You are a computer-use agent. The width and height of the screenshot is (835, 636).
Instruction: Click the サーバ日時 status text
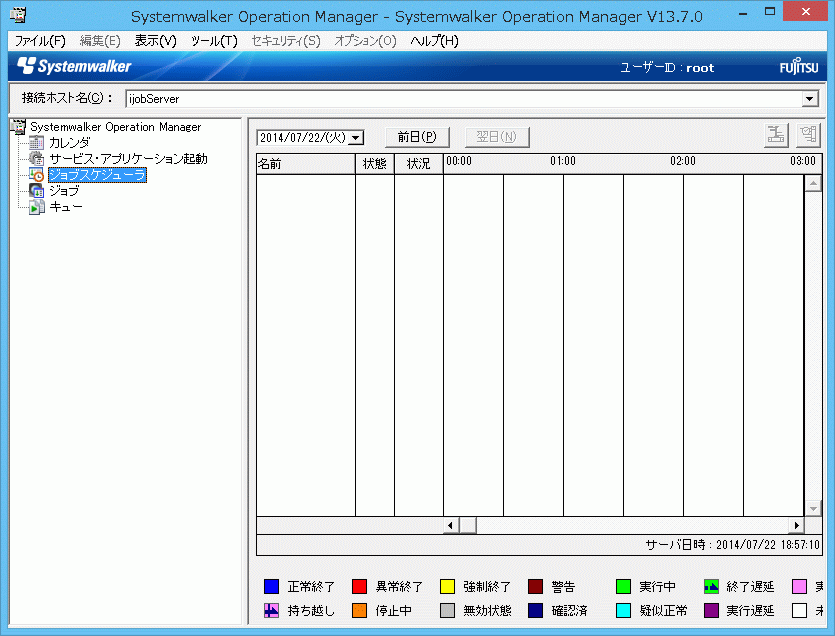tap(733, 544)
